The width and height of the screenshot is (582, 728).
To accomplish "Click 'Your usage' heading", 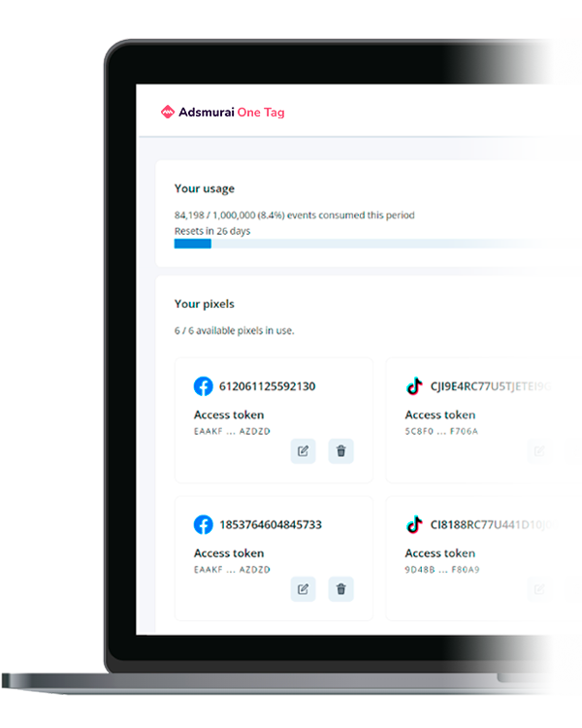I will click(205, 189).
